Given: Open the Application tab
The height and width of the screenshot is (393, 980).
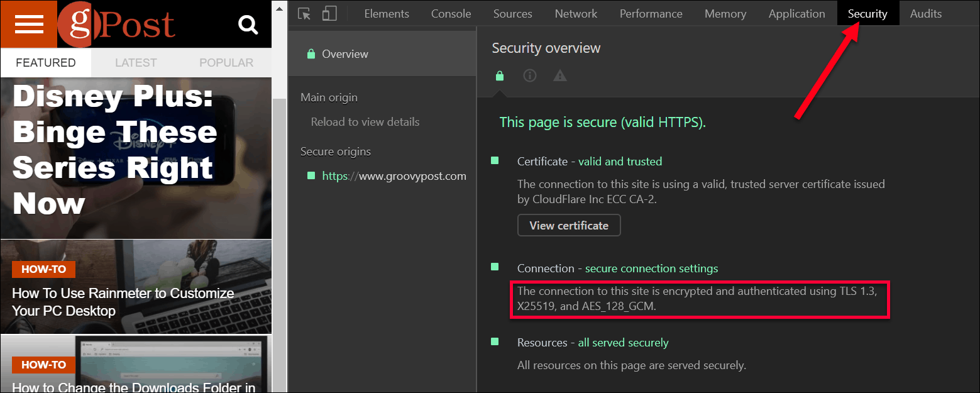Looking at the screenshot, I should tap(797, 14).
